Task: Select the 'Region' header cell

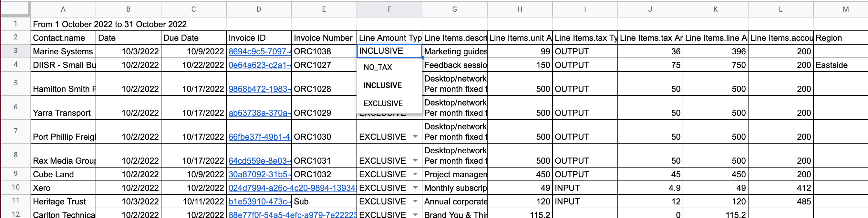Action: point(841,38)
